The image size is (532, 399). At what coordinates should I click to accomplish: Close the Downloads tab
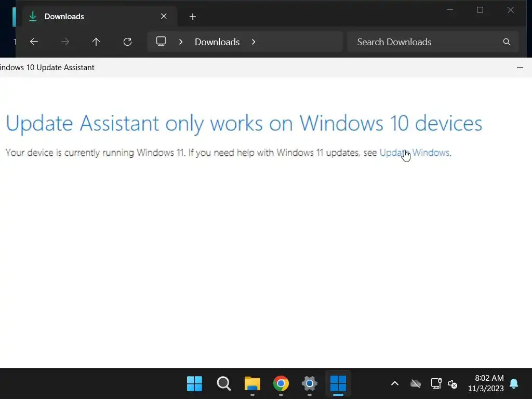[x=164, y=16]
